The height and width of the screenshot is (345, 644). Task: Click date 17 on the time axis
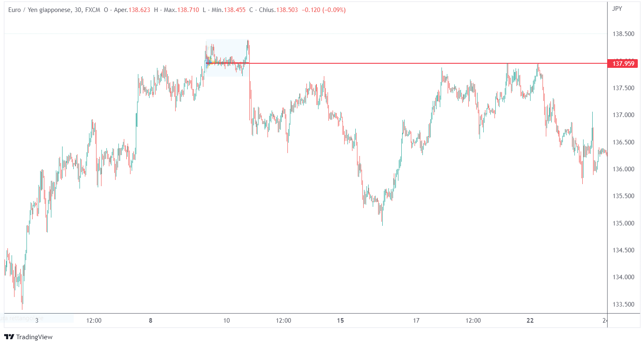(416, 321)
